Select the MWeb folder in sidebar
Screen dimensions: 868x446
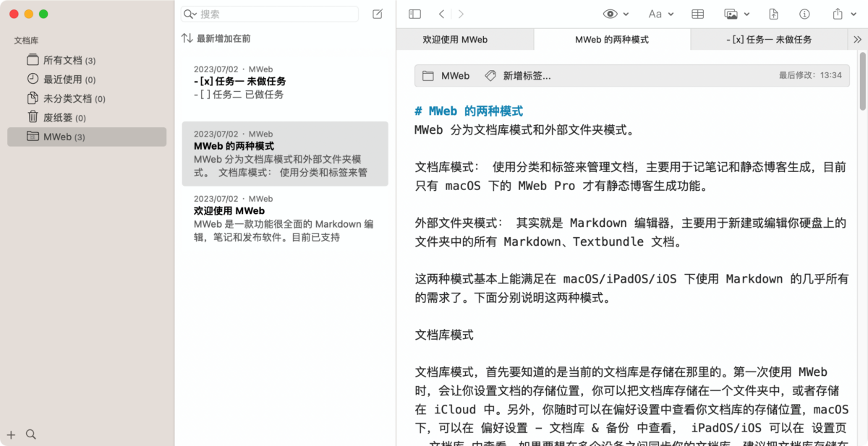tap(87, 137)
